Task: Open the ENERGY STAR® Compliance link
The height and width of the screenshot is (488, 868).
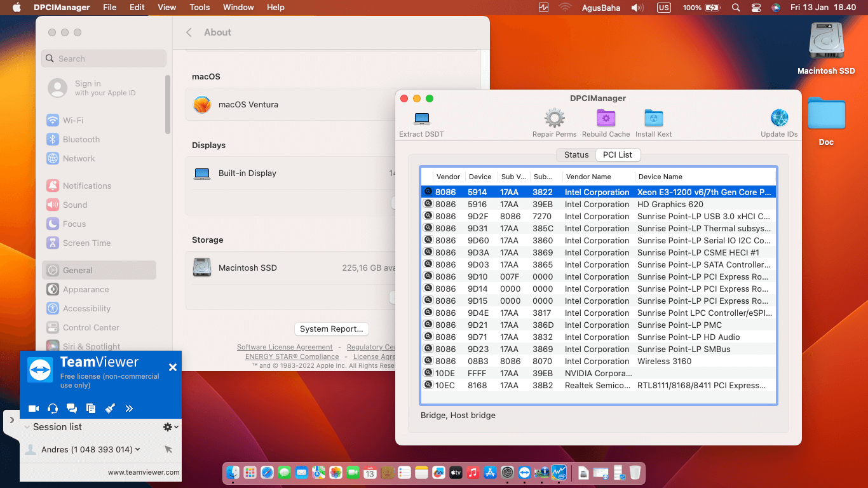Action: 292,356
